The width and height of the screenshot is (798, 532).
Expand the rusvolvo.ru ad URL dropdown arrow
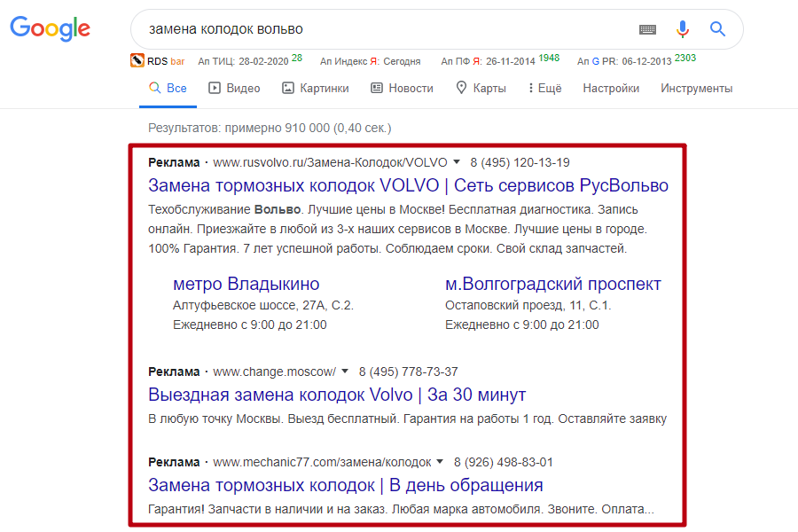[455, 162]
